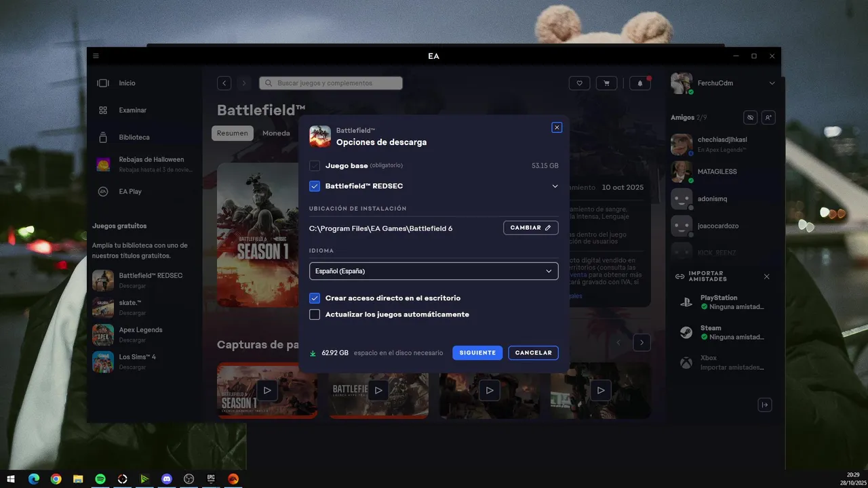The width and height of the screenshot is (868, 488).
Task: Click the forward navigation arrow
Action: (244, 83)
